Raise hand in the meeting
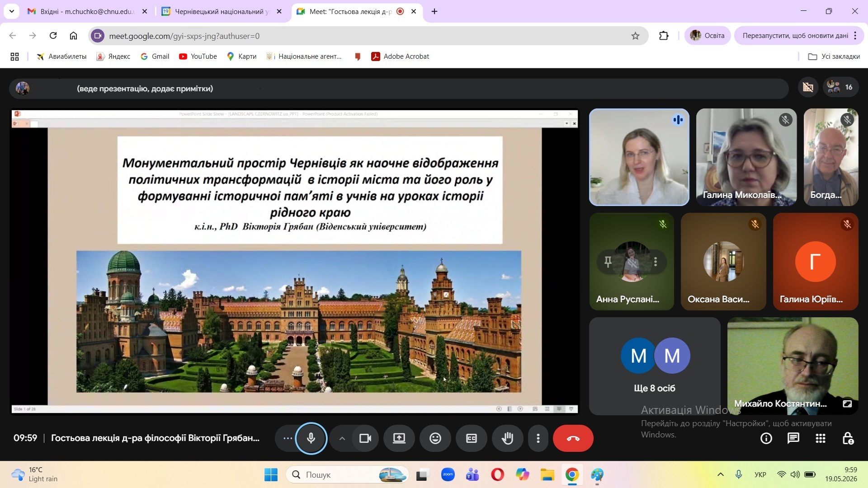This screenshot has height=488, width=868. (508, 438)
